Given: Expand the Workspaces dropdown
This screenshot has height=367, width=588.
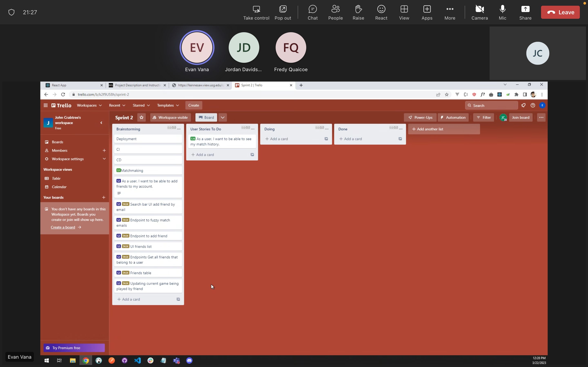Looking at the screenshot, I should coord(89,105).
